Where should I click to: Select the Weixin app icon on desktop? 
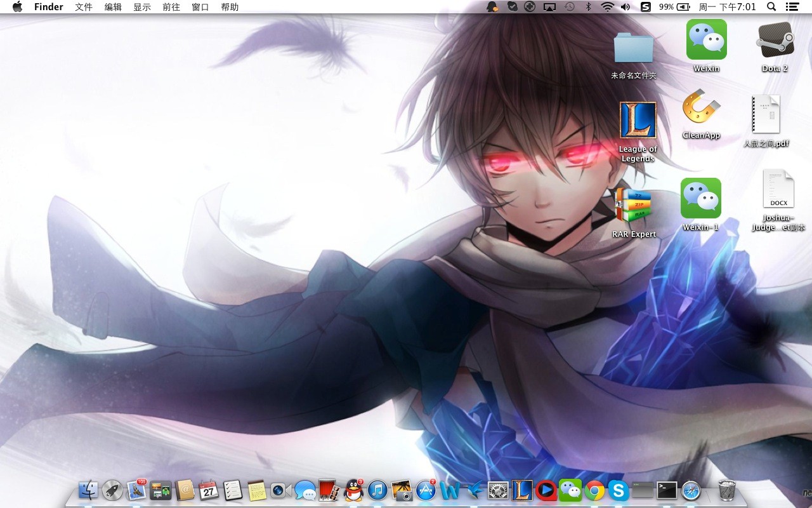pyautogui.click(x=706, y=39)
